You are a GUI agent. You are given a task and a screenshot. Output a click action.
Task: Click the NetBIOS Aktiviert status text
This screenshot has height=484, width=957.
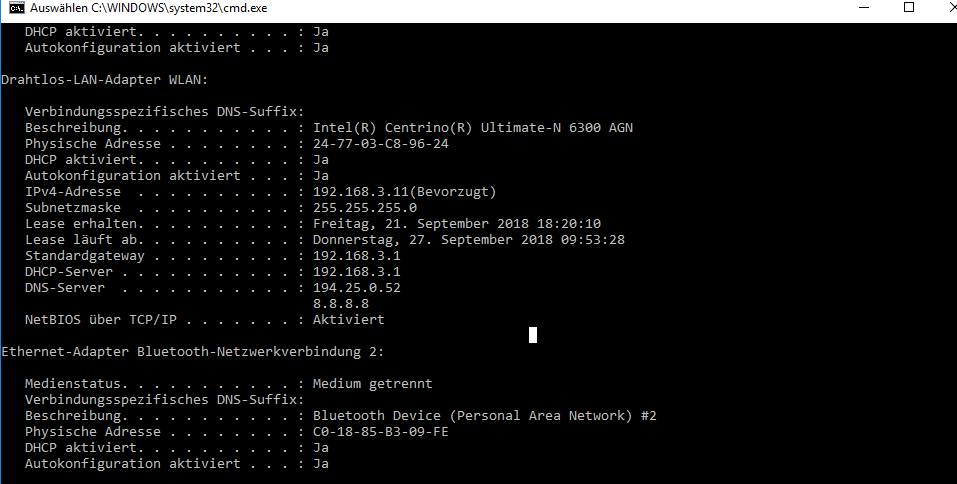[348, 319]
